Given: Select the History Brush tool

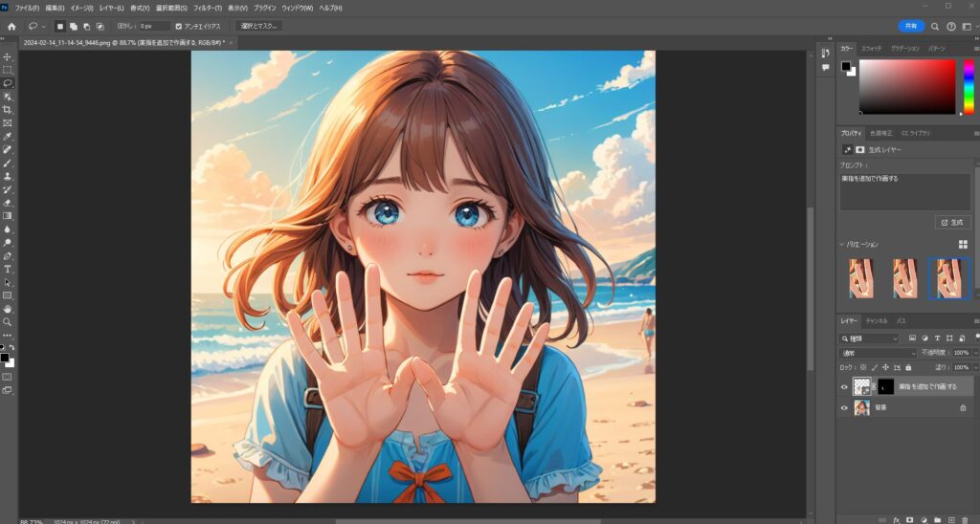Looking at the screenshot, I should tap(8, 189).
